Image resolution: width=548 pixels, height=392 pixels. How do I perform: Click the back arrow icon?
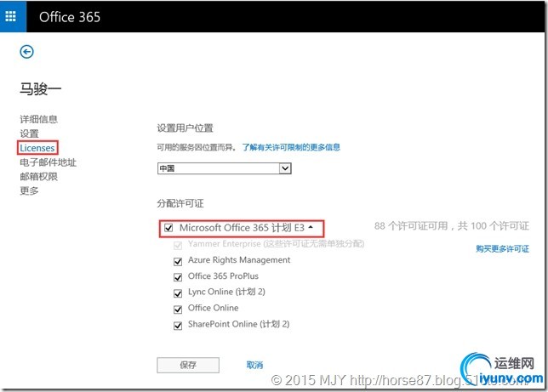tap(26, 52)
